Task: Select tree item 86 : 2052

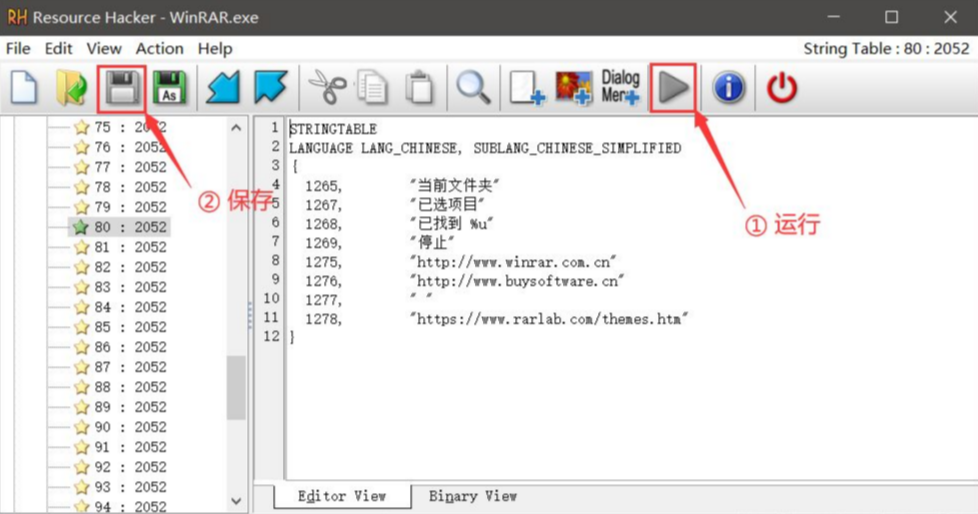Action: click(120, 347)
